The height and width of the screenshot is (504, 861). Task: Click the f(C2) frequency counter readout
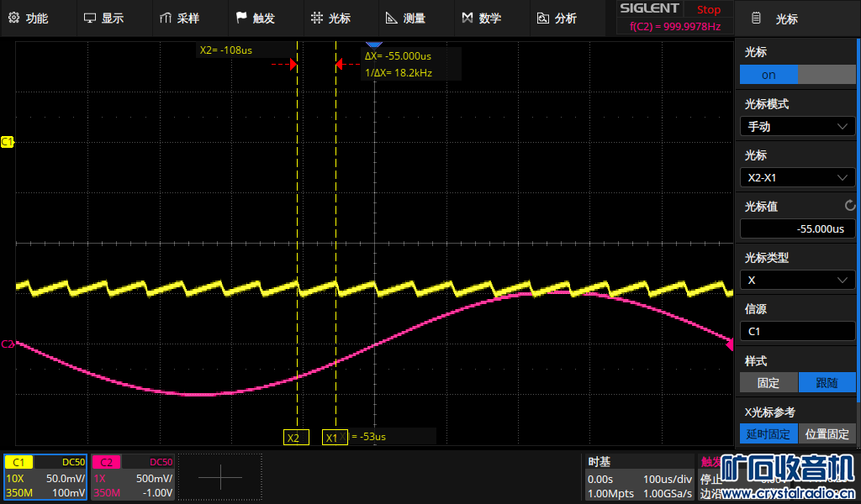(675, 26)
